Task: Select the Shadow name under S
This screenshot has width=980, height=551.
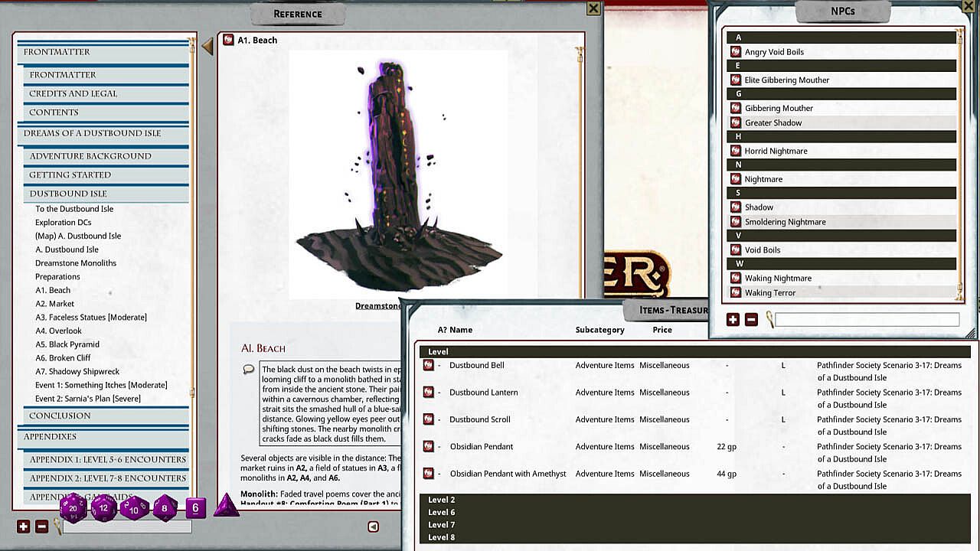Action: [x=759, y=207]
